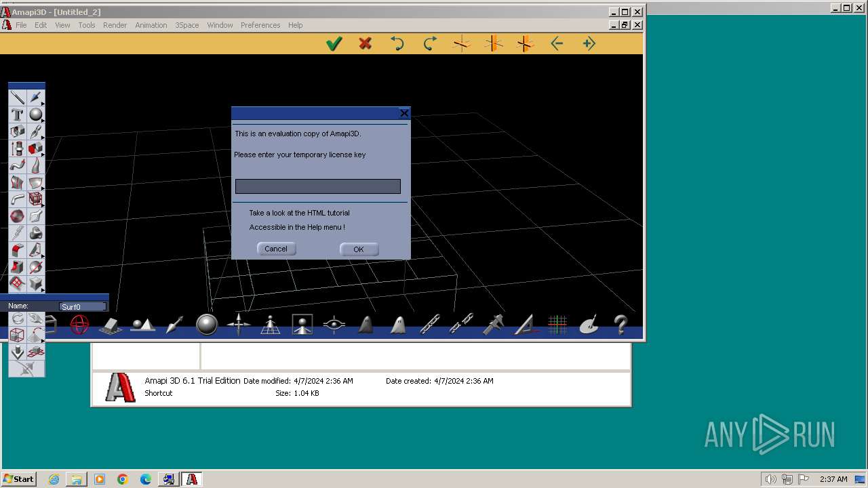Open the View menu

point(62,25)
